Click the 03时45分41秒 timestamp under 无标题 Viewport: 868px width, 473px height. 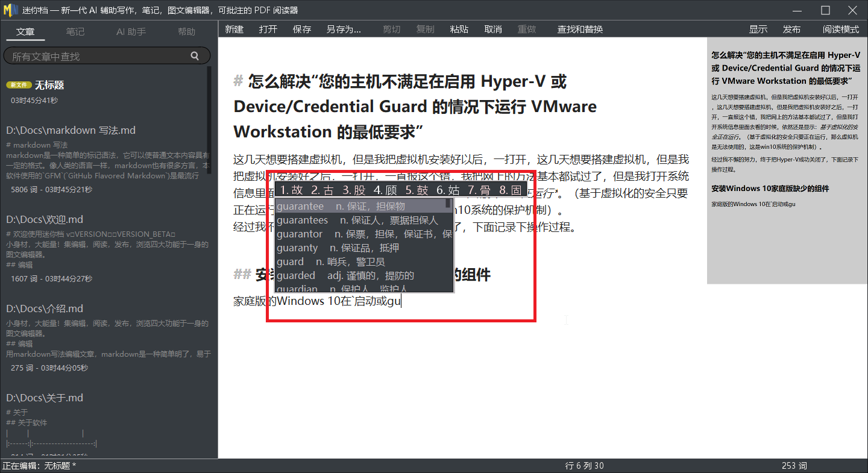[34, 101]
